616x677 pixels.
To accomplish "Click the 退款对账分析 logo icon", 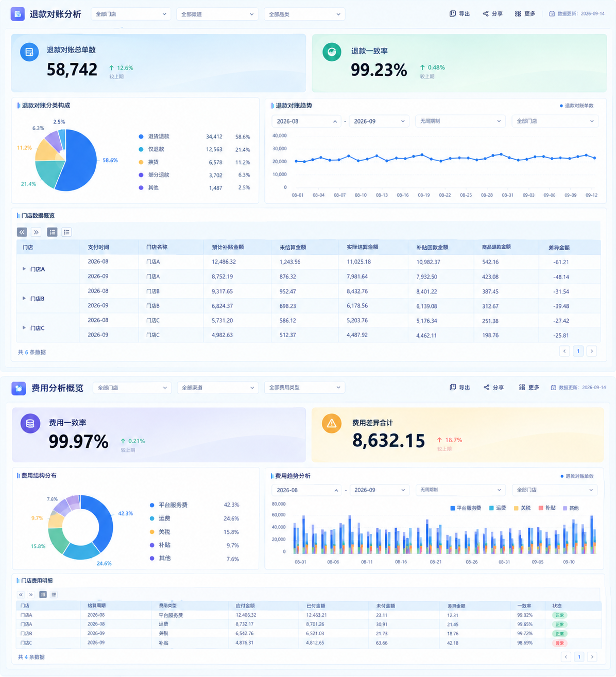I will (18, 14).
